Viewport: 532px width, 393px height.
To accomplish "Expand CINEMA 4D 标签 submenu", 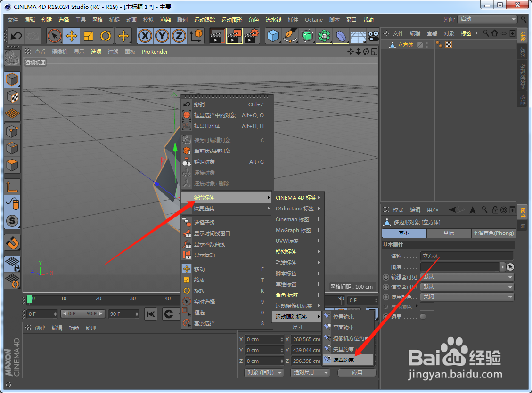I will coord(298,198).
